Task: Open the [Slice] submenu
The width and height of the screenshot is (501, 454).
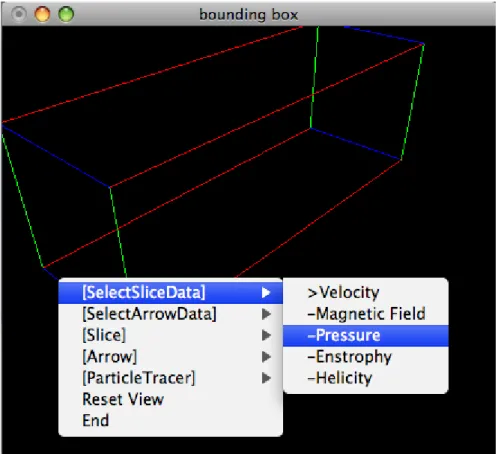Action: click(x=170, y=335)
